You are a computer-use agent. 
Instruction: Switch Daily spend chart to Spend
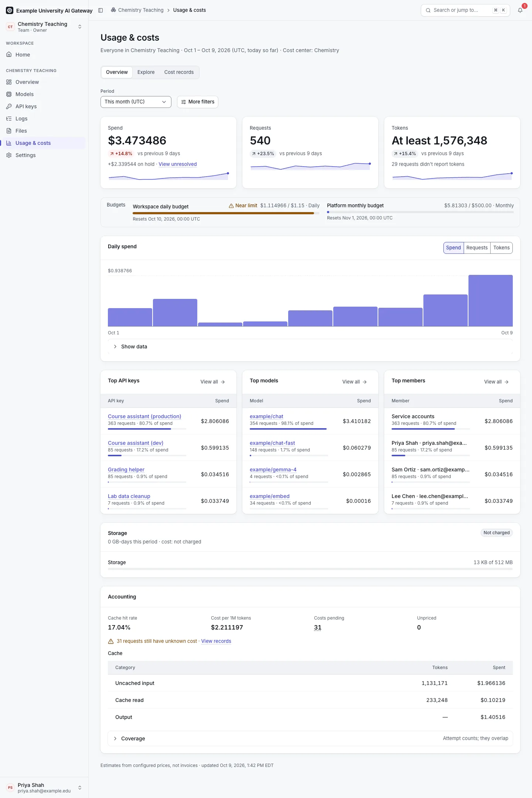pyautogui.click(x=453, y=248)
